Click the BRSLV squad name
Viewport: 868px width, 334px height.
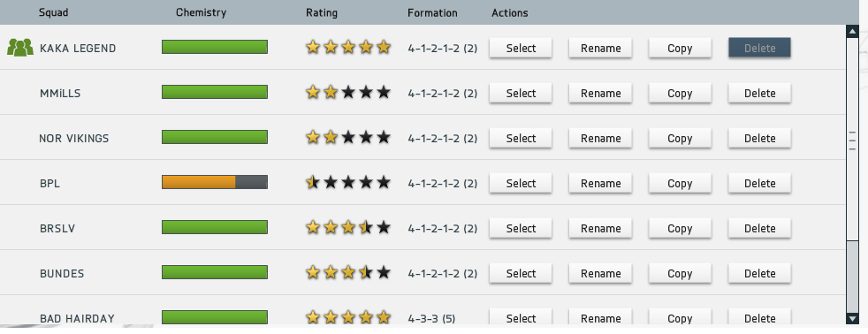click(x=57, y=228)
